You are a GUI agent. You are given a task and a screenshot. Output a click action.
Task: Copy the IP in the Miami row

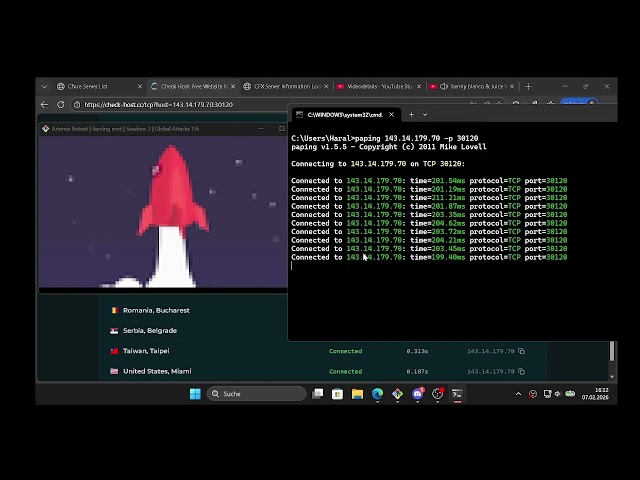point(522,371)
